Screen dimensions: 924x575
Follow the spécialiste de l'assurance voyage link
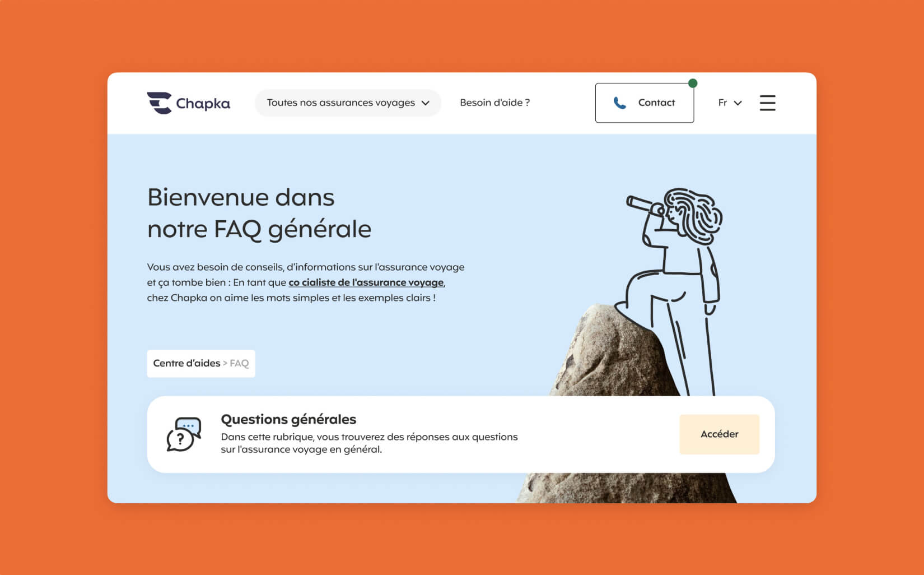click(366, 282)
